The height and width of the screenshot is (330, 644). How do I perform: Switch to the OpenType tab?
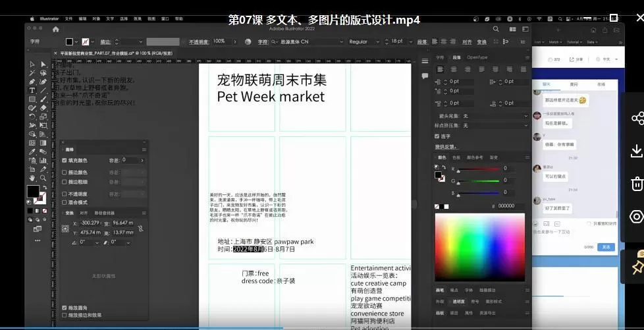click(477, 57)
